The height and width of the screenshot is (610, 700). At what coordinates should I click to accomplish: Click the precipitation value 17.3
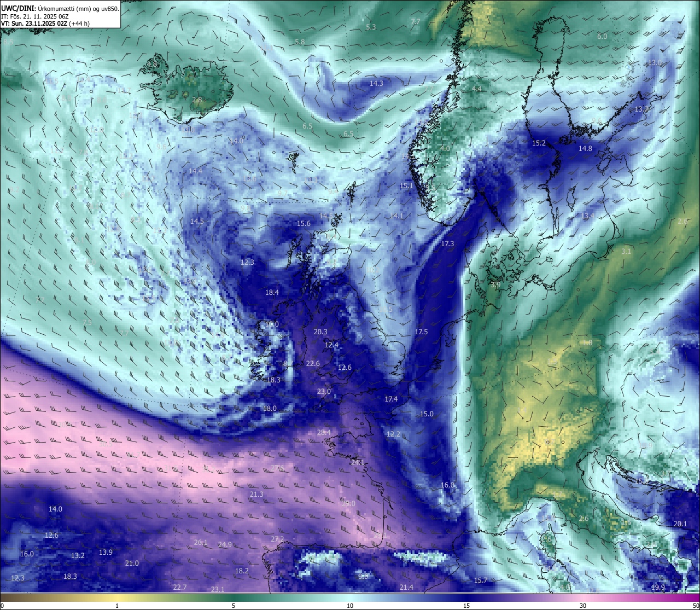tap(447, 243)
